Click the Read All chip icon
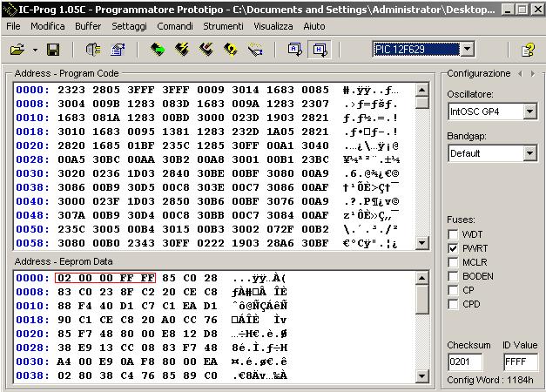This screenshot has width=546, height=392. 158,50
